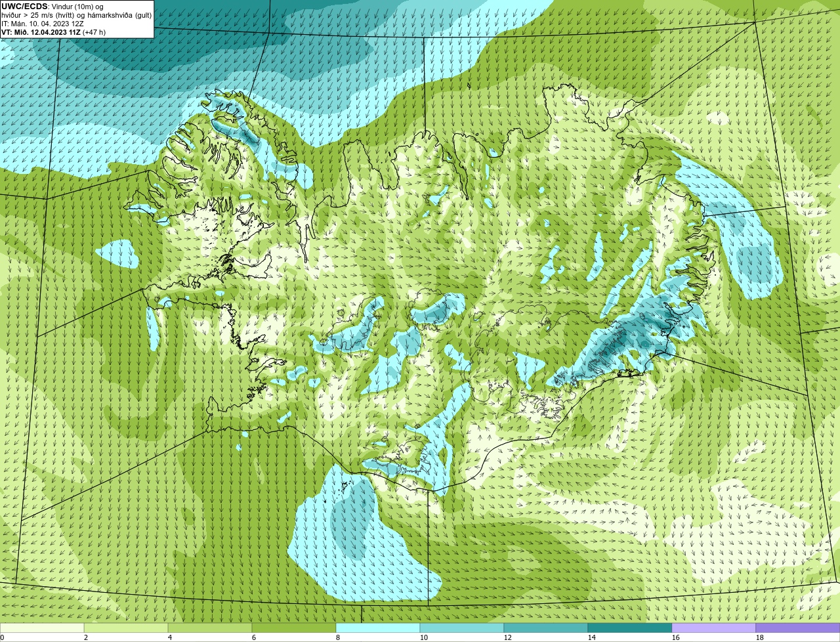Click the 'VT: Mið. 12.04.2023 11Z (+47 h)' line
Image resolution: width=840 pixels, height=642 pixels.
click(53, 32)
